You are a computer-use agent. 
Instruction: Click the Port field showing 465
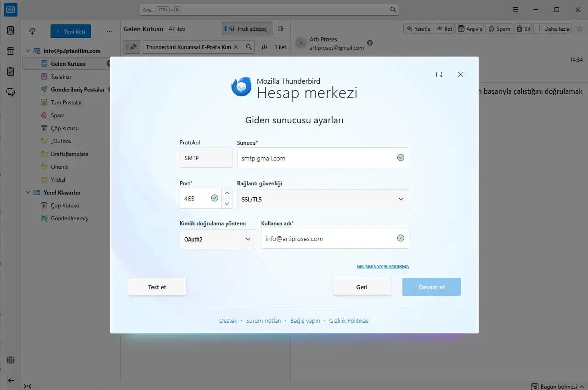[200, 199]
